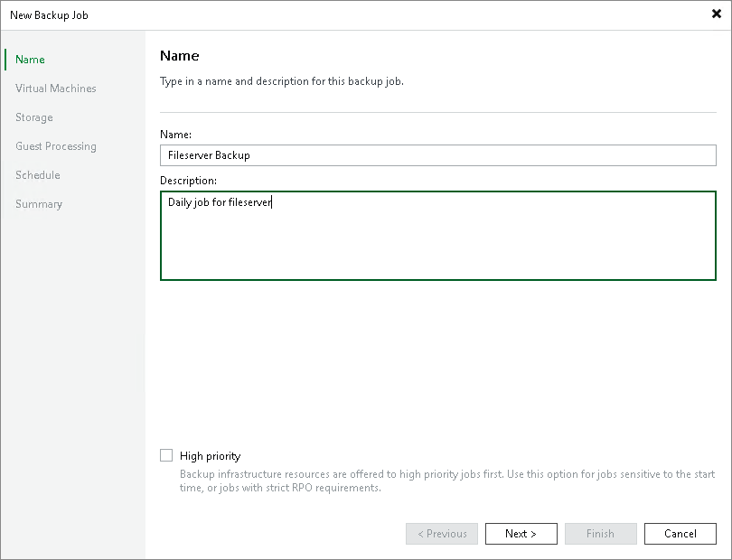Viewport: 732px width, 560px height.
Task: Jump to the Summary step
Action: (x=39, y=203)
